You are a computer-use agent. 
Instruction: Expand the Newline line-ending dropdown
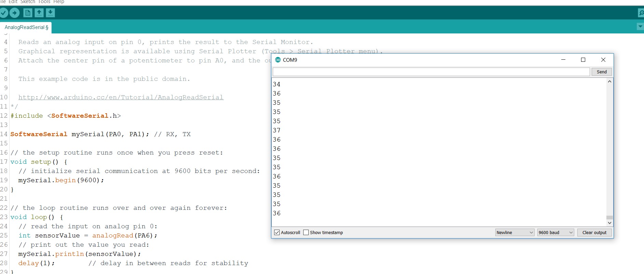(x=514, y=232)
